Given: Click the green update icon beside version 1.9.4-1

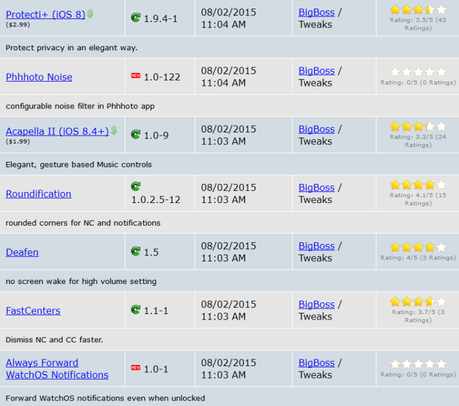Looking at the screenshot, I should [x=136, y=17].
